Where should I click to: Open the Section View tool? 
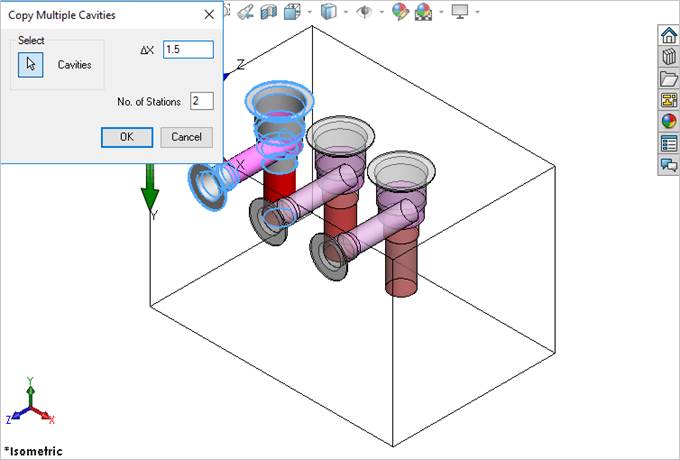pos(268,12)
